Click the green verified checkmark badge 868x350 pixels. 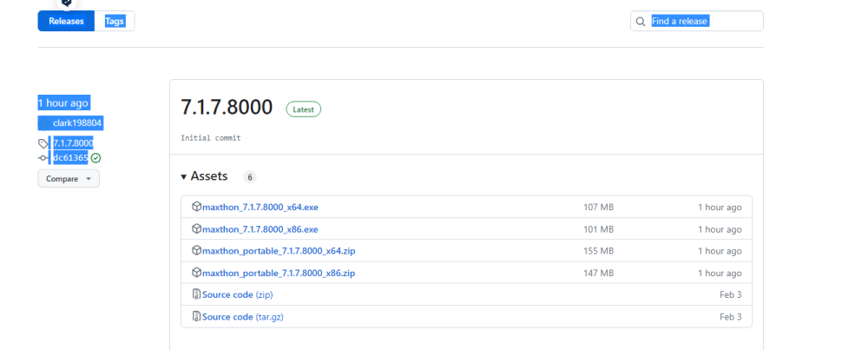coord(95,158)
